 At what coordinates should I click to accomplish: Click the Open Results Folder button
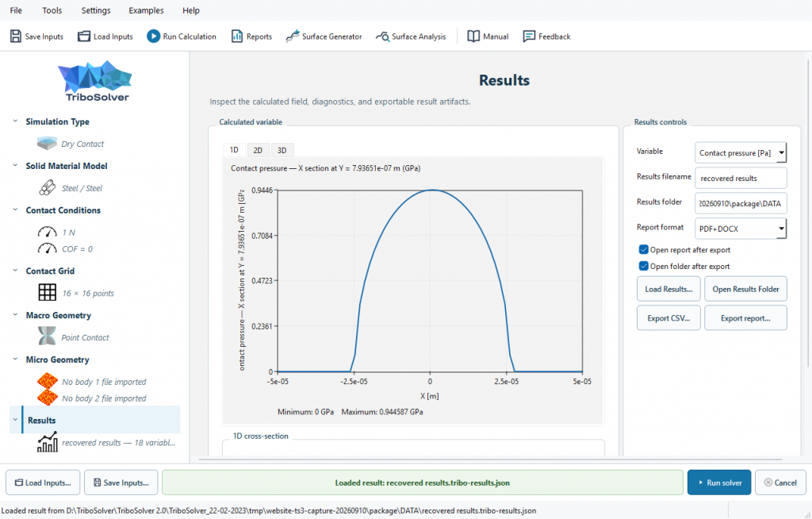(745, 290)
